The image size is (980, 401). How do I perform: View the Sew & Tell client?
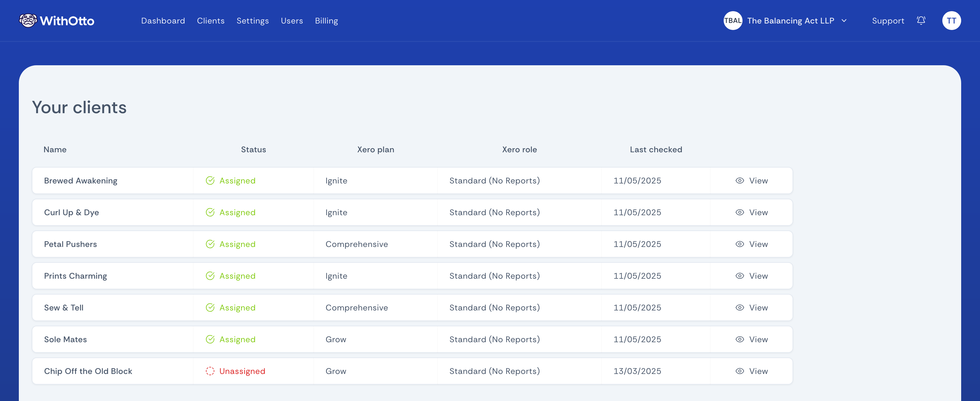click(x=751, y=308)
